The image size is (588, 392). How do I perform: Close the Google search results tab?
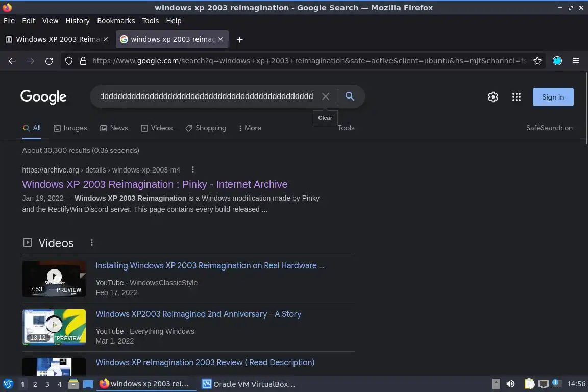[220, 39]
